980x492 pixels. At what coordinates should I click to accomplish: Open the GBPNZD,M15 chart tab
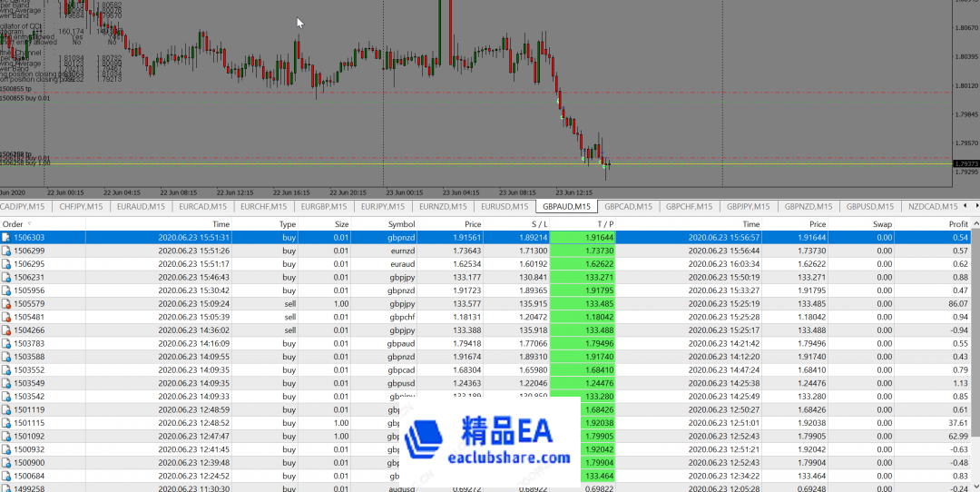(x=808, y=206)
